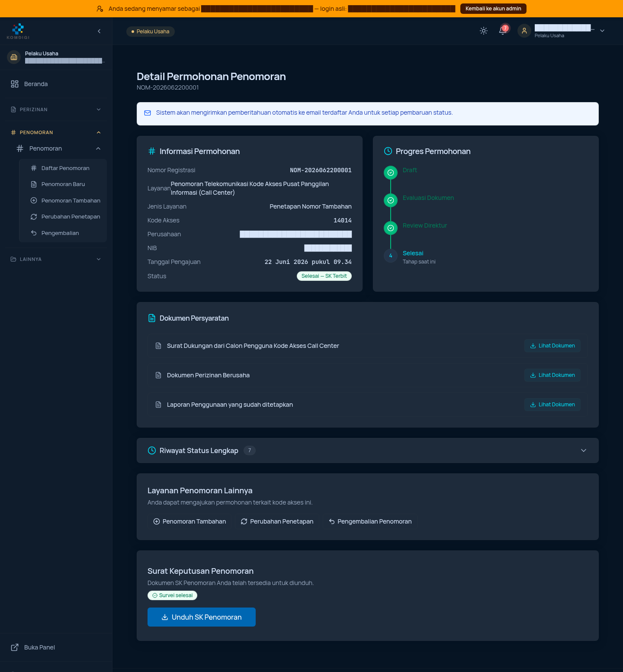Viewport: 623px width, 672px height.
Task: Expand the PERIZINAN section
Action: (56, 109)
